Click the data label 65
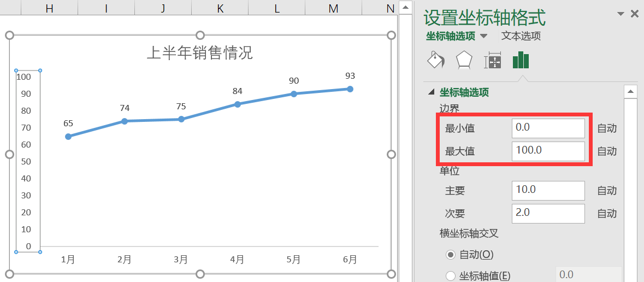Image resolution: width=644 pixels, height=282 pixels. pyautogui.click(x=68, y=124)
